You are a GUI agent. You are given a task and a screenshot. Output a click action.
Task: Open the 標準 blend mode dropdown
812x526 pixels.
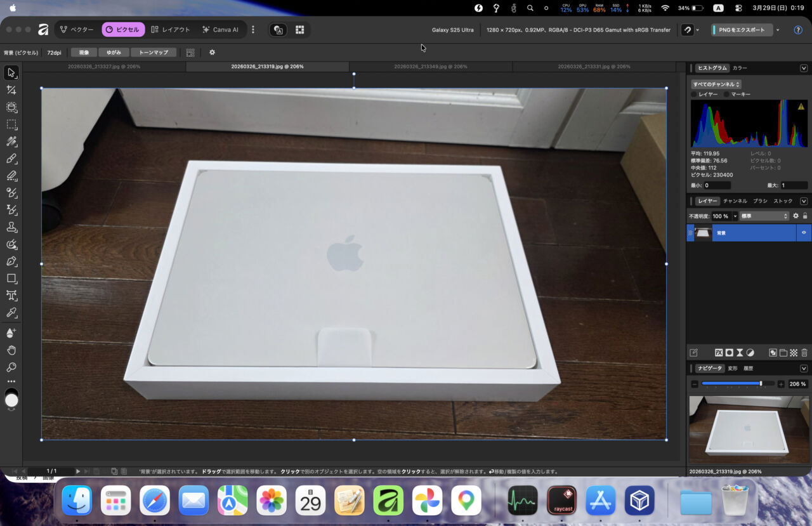click(x=764, y=216)
